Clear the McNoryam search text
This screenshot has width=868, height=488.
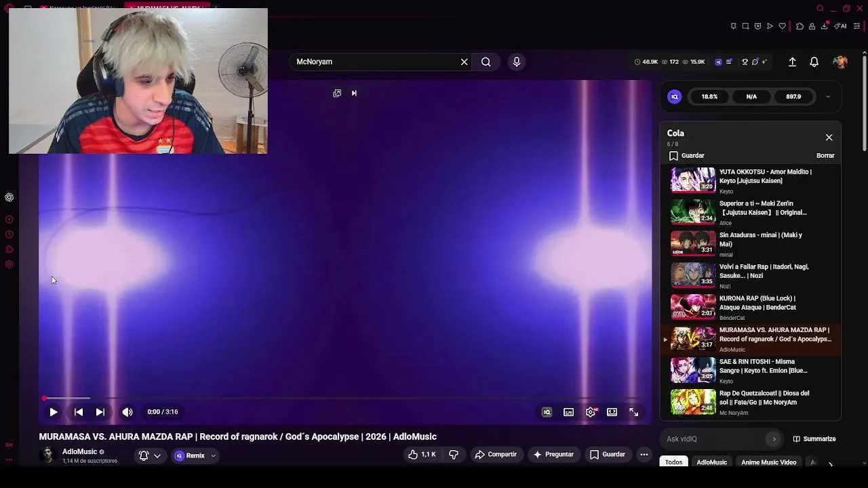pyautogui.click(x=464, y=62)
